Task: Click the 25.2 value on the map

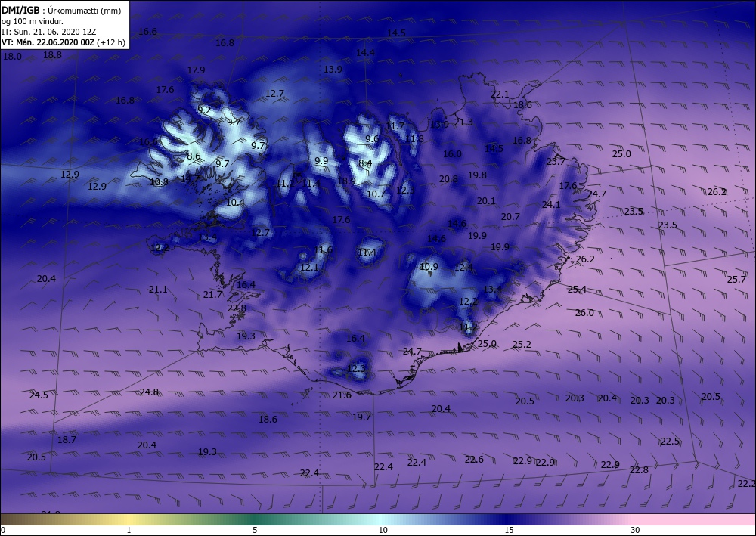Action: tap(522, 344)
